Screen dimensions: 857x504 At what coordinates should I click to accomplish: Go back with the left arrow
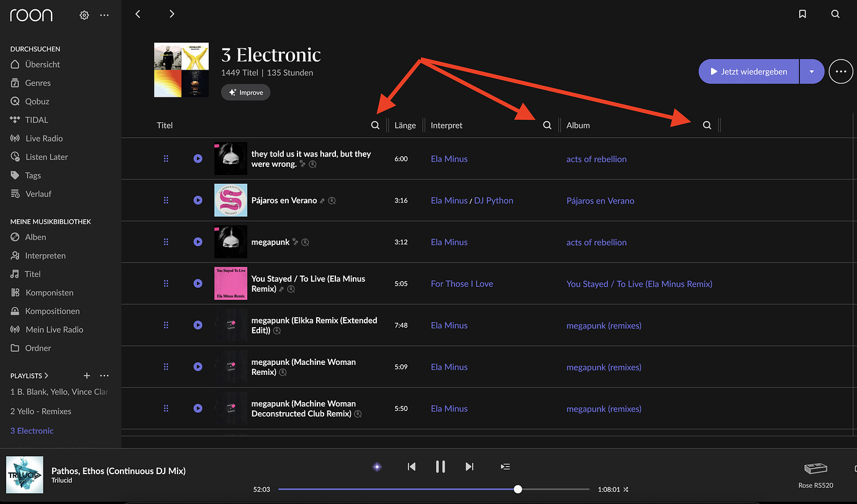pyautogui.click(x=138, y=14)
